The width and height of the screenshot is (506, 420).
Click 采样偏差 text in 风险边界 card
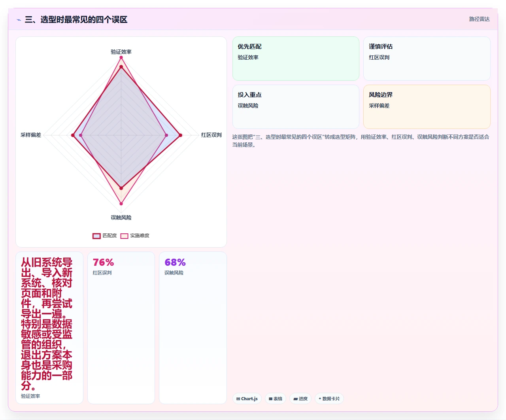pos(379,106)
